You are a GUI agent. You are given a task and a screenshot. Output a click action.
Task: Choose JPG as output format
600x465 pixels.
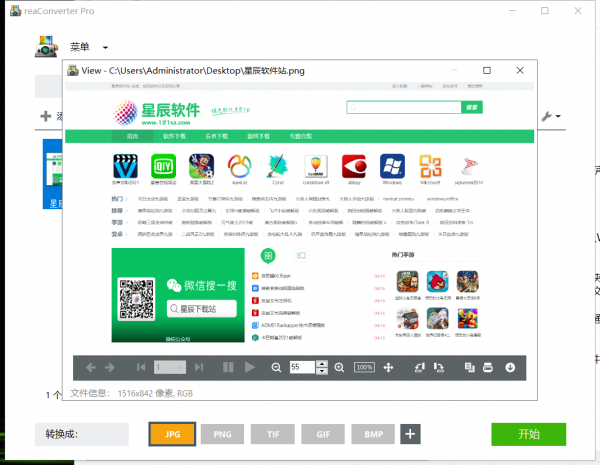172,434
